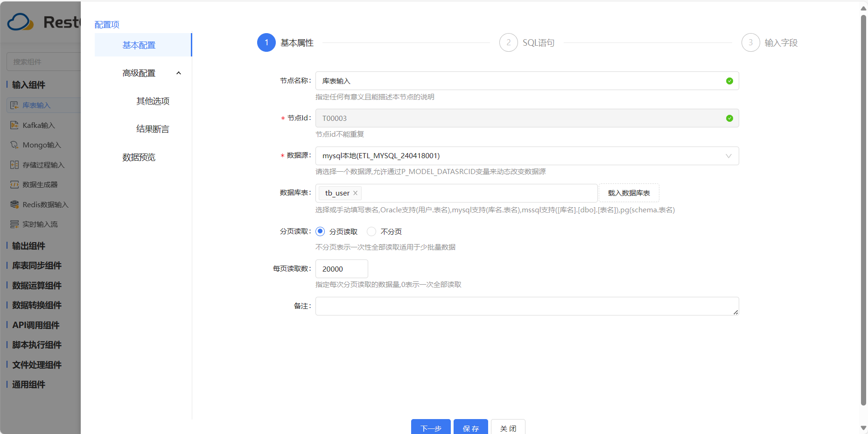This screenshot has width=868, height=434.
Task: Remove the tb_user tag with its X
Action: click(355, 193)
